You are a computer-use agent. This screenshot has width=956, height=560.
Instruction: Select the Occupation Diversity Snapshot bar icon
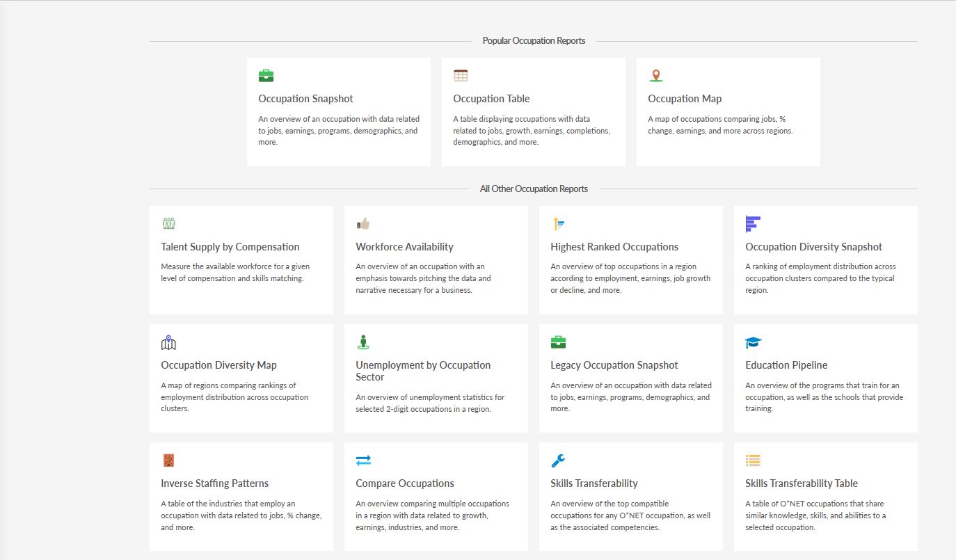pos(752,223)
